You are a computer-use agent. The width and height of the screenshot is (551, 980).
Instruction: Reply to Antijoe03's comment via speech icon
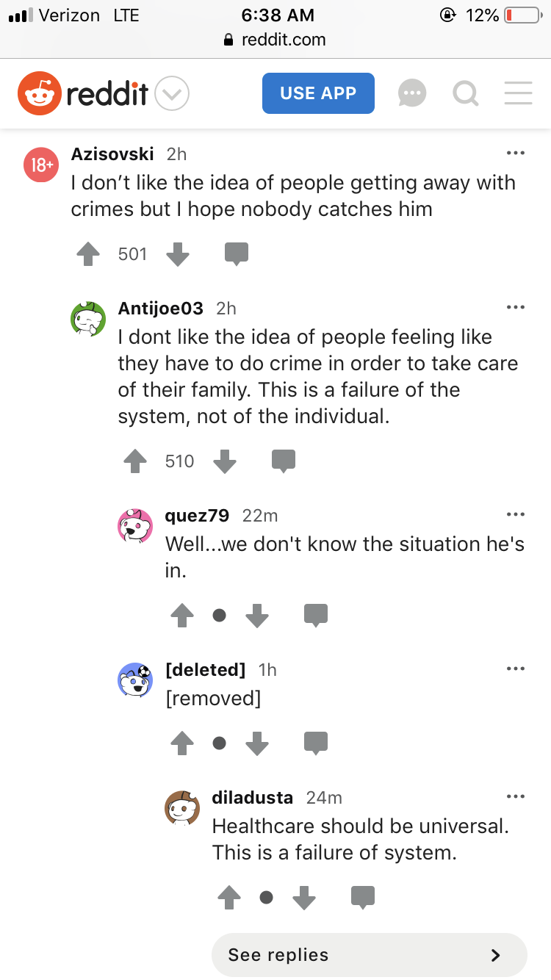[284, 461]
